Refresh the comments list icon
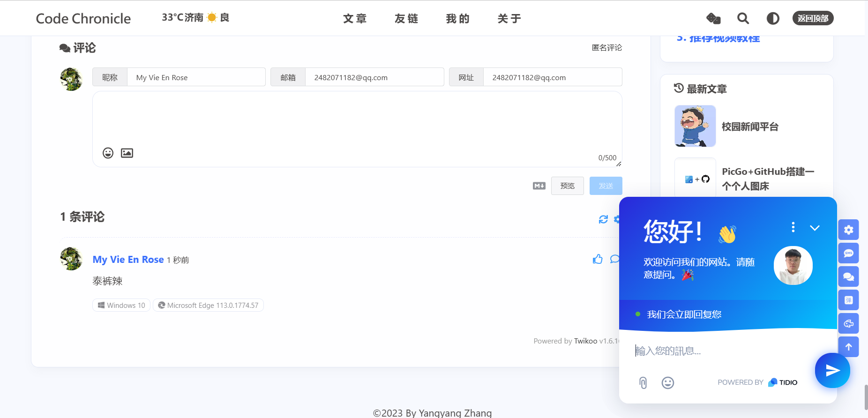Viewport: 868px width, 418px height. (603, 219)
